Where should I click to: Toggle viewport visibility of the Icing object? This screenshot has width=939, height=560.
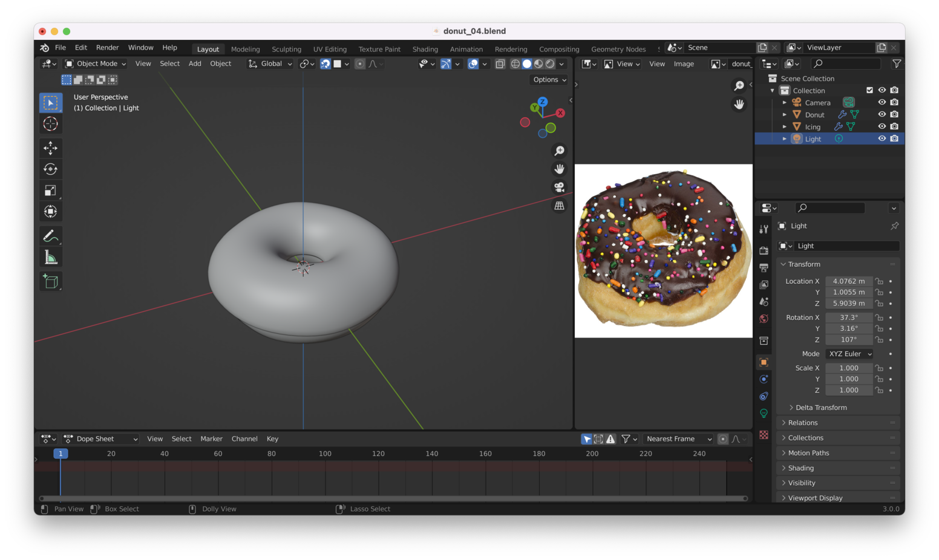882,126
